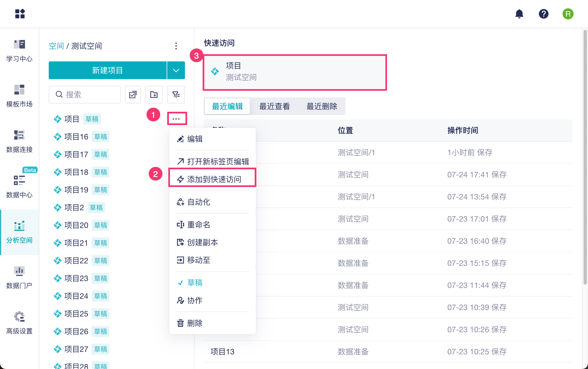Toggle the batch select checkbox icon
The image size is (588, 369).
click(x=133, y=95)
